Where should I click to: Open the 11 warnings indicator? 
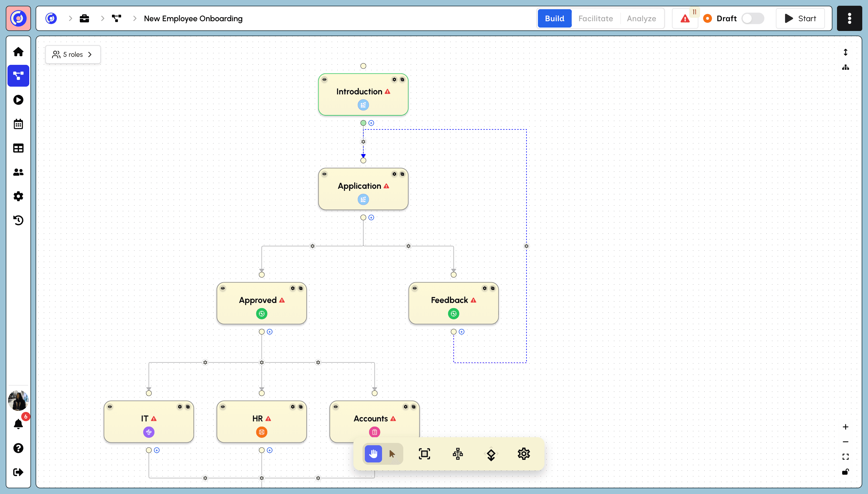pyautogui.click(x=685, y=18)
